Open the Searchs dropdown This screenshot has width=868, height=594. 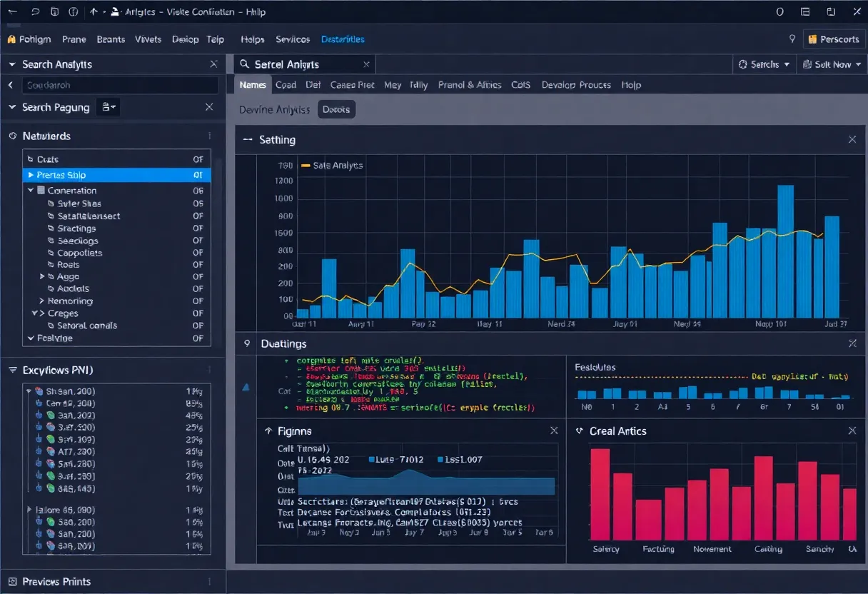(764, 64)
